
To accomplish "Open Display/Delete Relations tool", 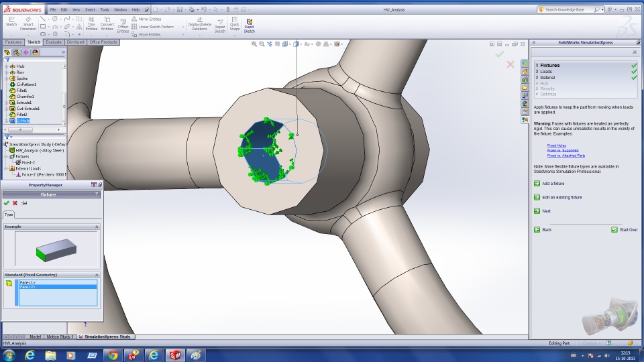I will 200,24.
